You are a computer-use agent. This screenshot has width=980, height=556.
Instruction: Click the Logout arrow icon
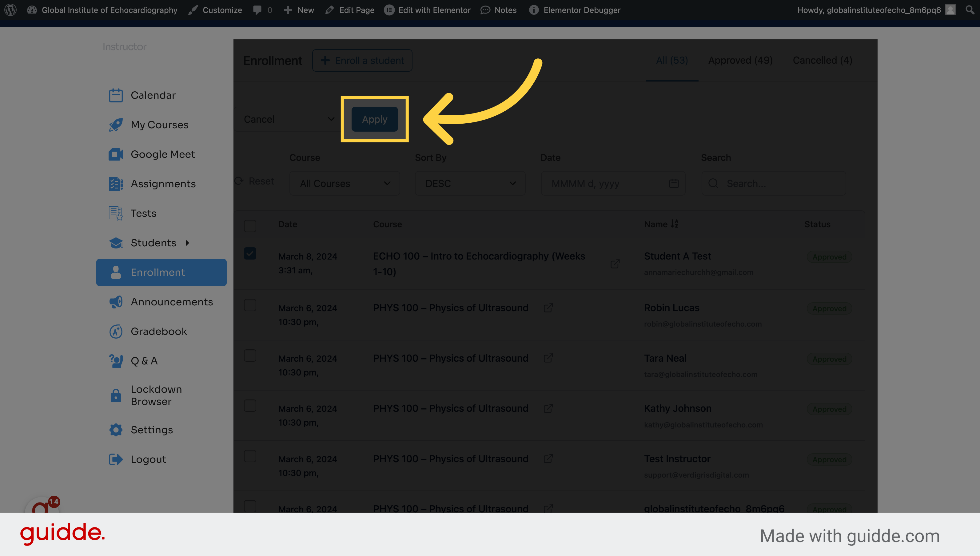[116, 459]
